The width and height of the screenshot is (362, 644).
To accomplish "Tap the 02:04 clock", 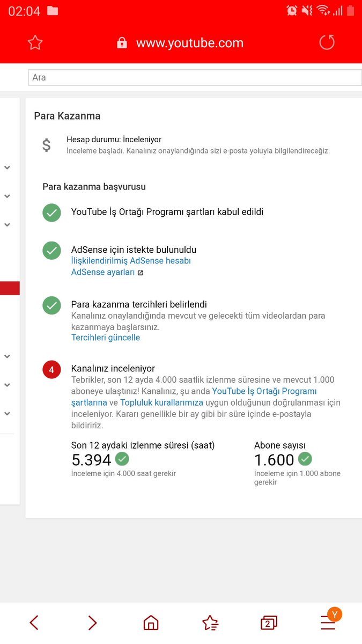I will pyautogui.click(x=24, y=11).
